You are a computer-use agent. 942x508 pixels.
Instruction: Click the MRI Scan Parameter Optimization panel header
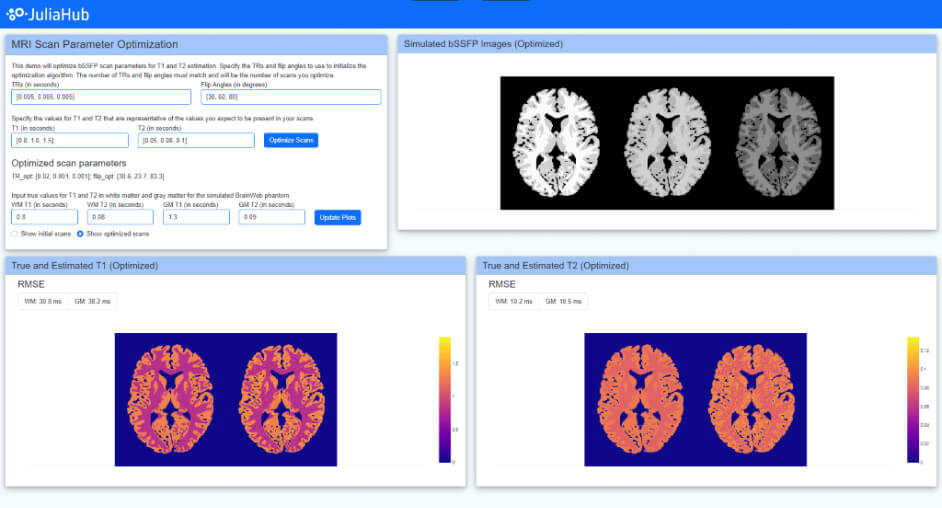(197, 45)
